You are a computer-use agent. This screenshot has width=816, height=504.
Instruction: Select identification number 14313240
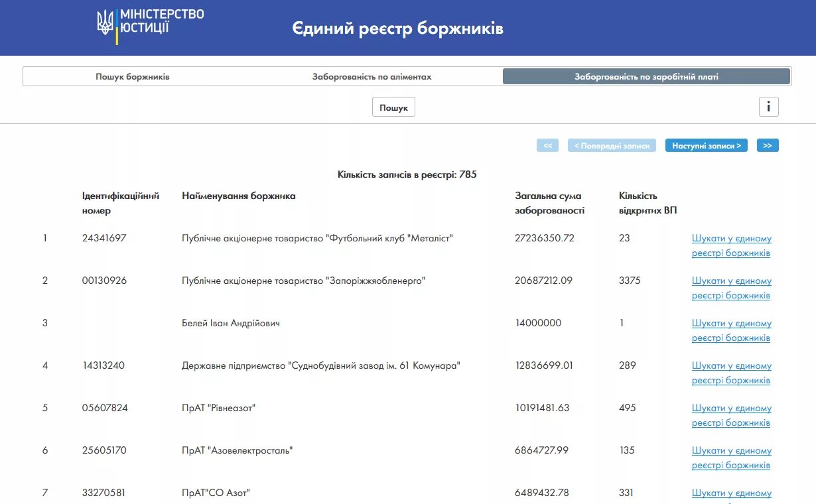click(103, 365)
